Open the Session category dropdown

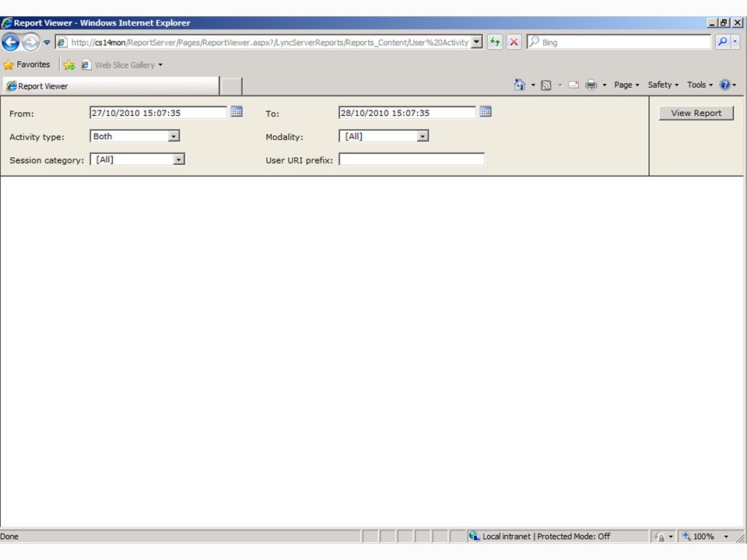point(137,159)
